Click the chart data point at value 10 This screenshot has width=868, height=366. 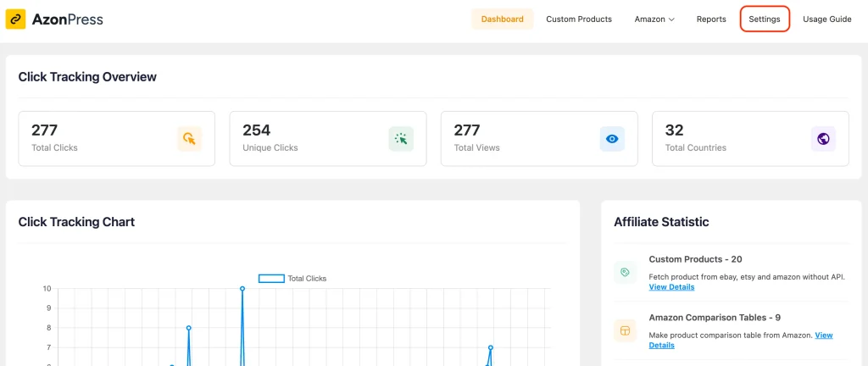242,289
